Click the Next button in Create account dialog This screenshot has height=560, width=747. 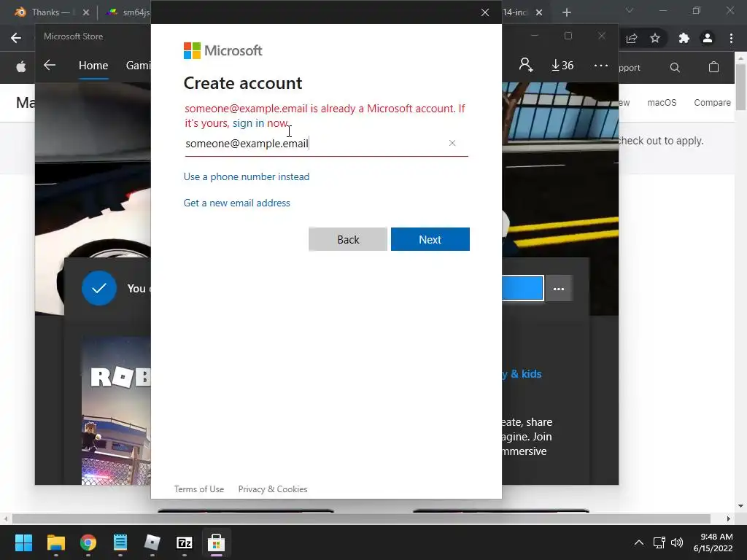tap(430, 239)
